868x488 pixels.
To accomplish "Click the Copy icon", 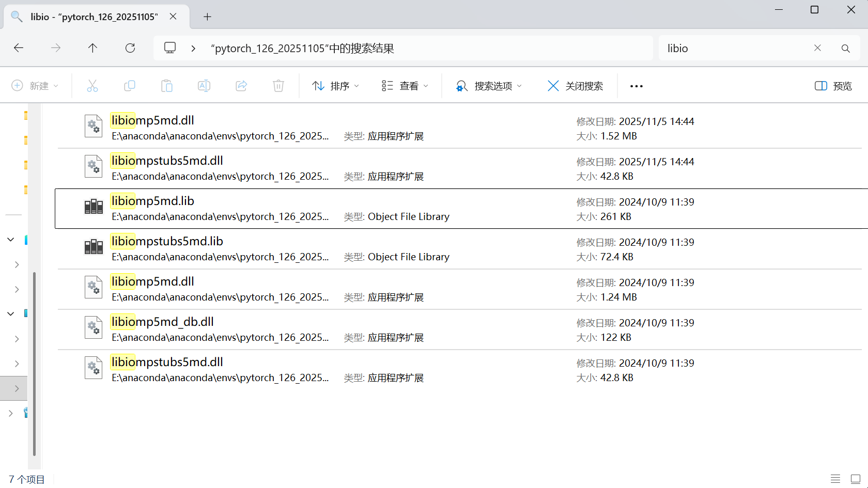I will tap(130, 86).
